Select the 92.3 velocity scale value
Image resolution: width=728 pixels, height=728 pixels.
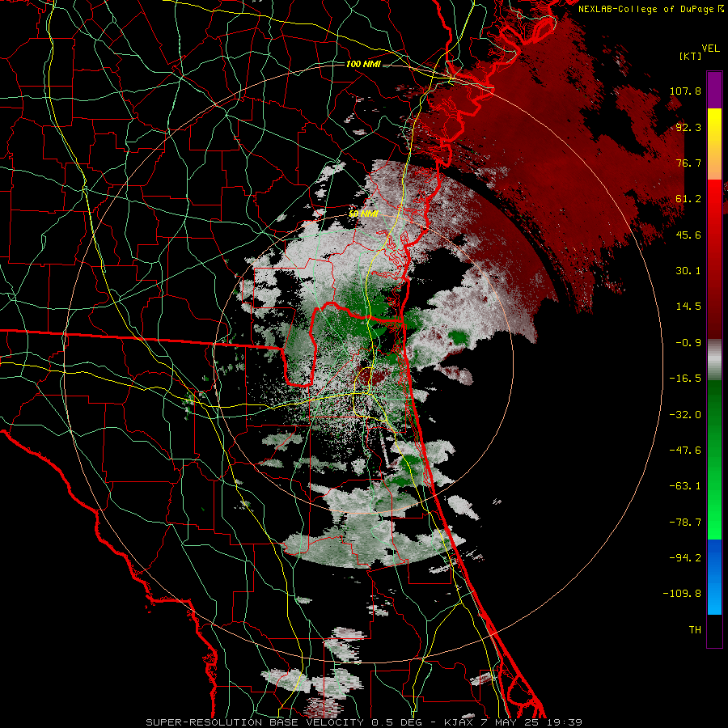(688, 127)
